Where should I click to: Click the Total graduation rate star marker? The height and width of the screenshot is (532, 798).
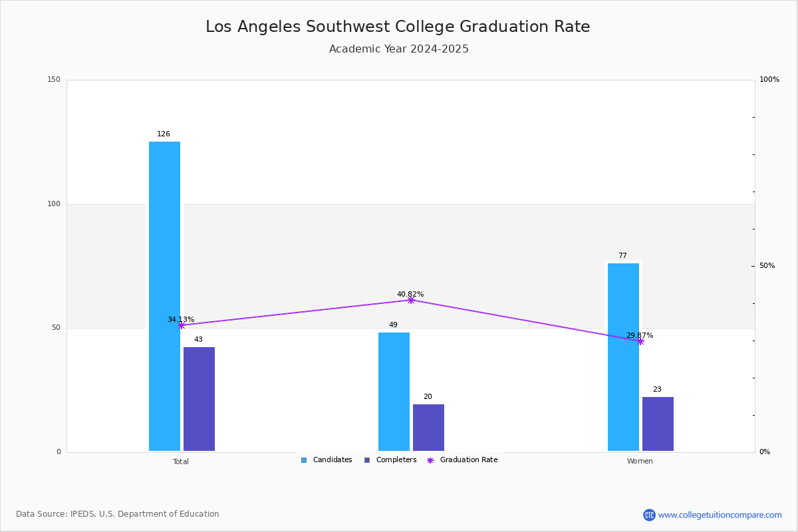tap(181, 325)
